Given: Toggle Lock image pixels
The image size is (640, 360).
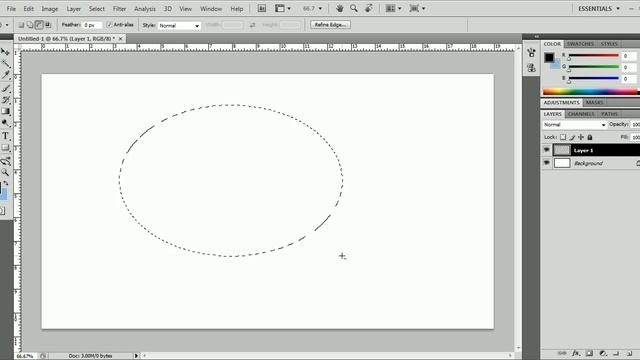Looking at the screenshot, I should (x=572, y=137).
